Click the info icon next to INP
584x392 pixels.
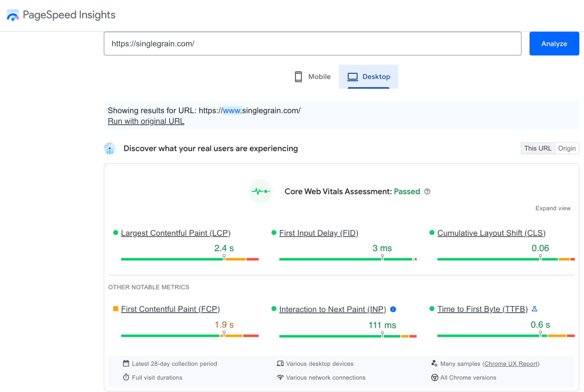click(393, 309)
